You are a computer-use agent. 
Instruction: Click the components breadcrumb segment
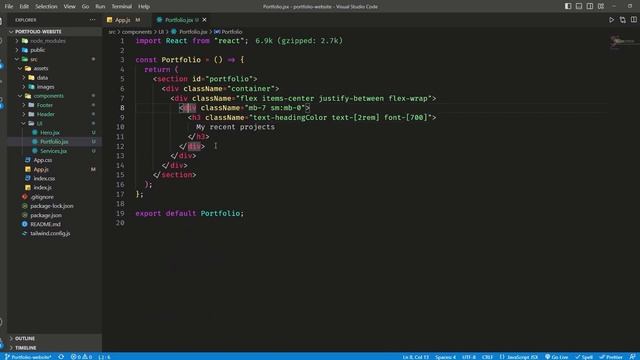pyautogui.click(x=137, y=31)
